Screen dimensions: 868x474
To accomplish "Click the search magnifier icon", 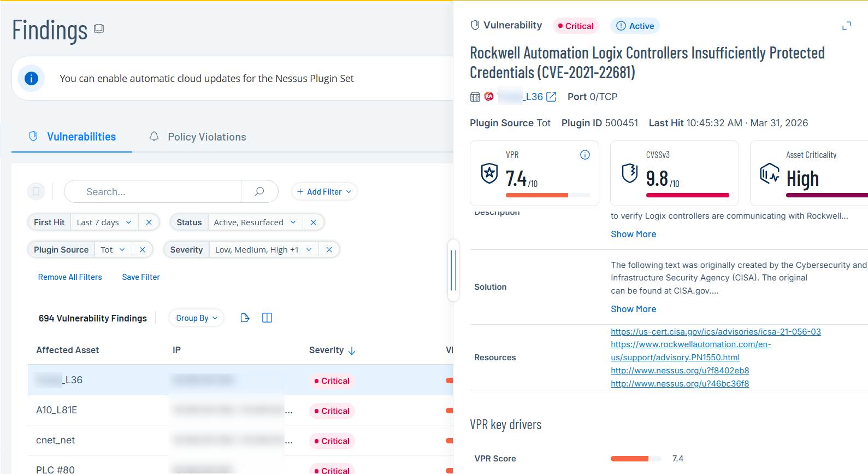I will [x=259, y=191].
